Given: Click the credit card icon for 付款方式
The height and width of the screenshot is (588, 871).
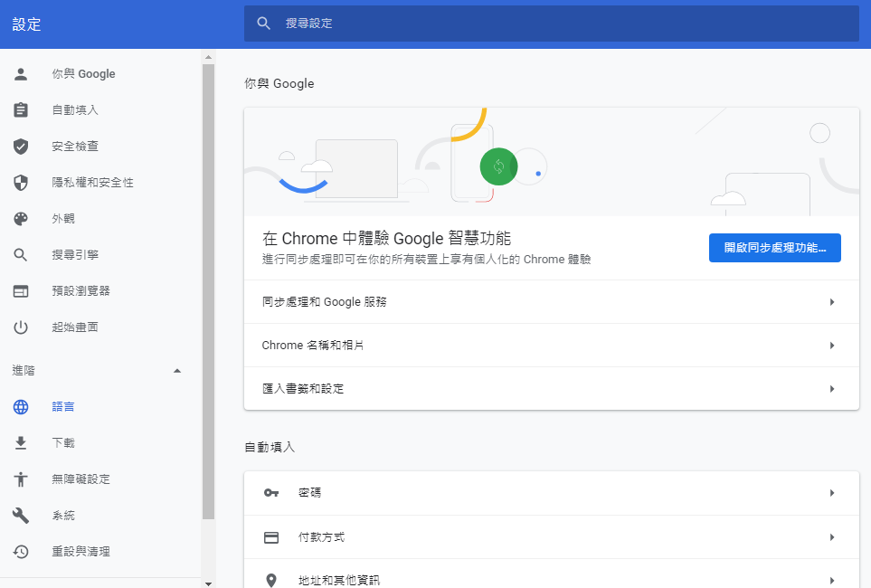Looking at the screenshot, I should 271,537.
